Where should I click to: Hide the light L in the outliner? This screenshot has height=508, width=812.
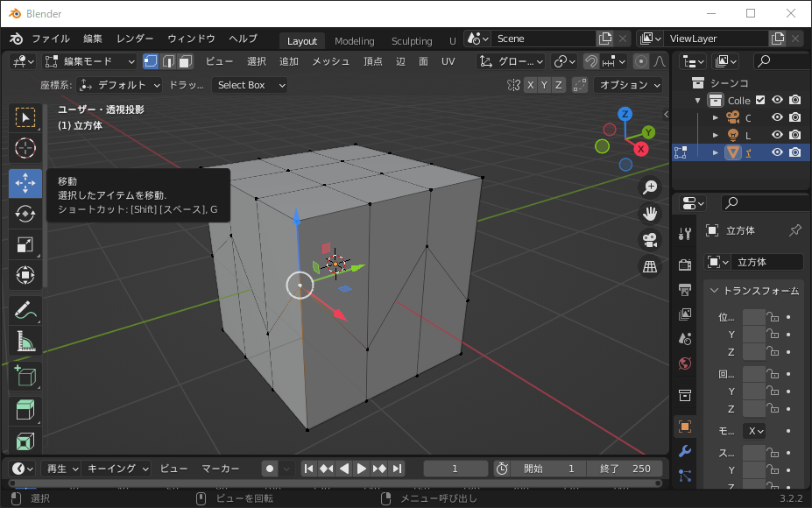click(777, 135)
